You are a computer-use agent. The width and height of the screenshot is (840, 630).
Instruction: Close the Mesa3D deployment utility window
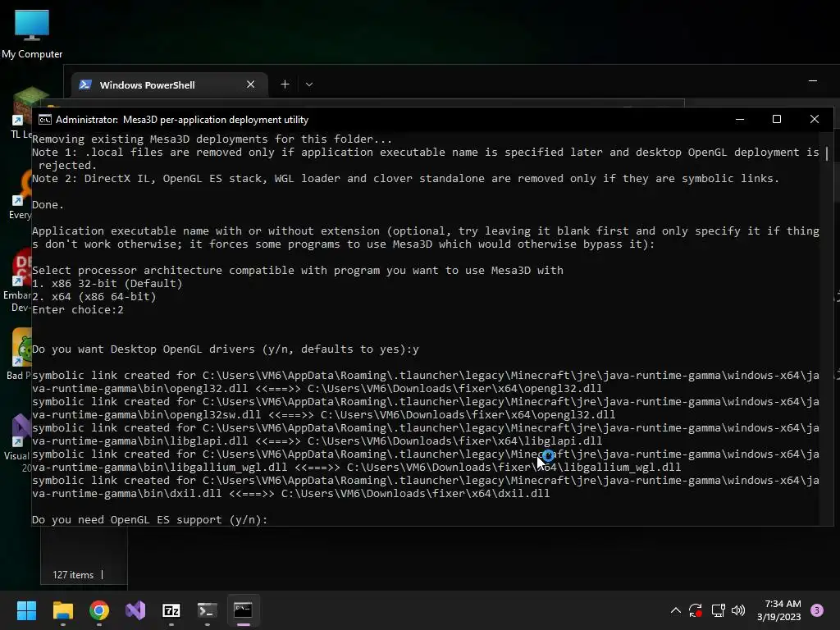[x=815, y=120]
